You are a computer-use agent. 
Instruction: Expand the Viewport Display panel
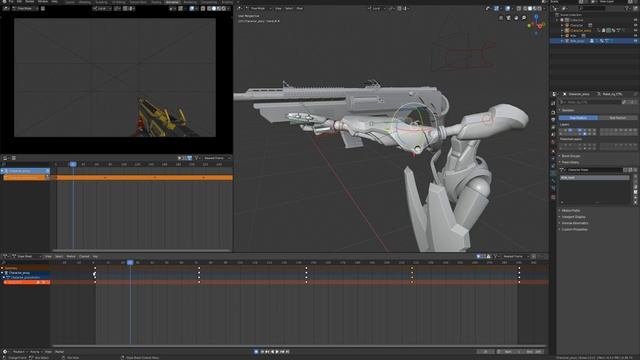point(573,217)
